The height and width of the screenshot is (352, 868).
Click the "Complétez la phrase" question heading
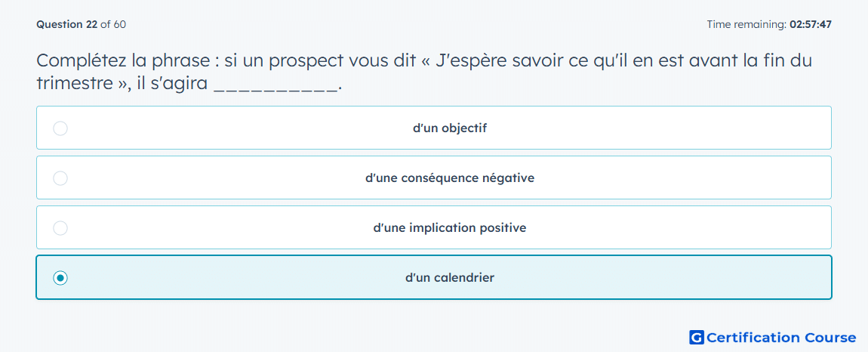(x=124, y=60)
